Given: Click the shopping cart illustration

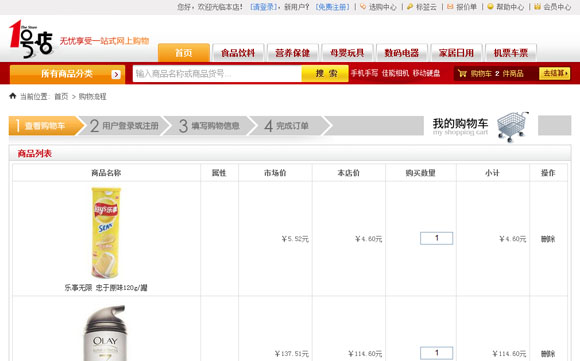Looking at the screenshot, I should click(513, 127).
